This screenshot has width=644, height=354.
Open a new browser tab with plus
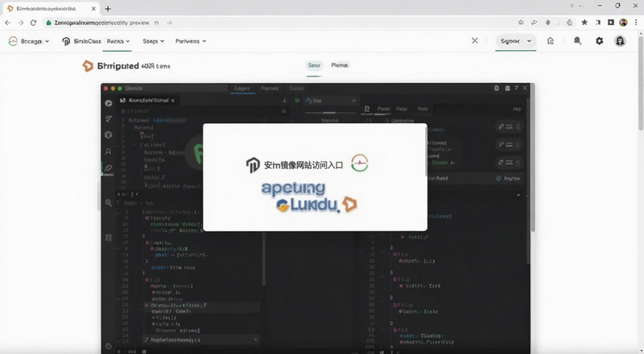108,9
